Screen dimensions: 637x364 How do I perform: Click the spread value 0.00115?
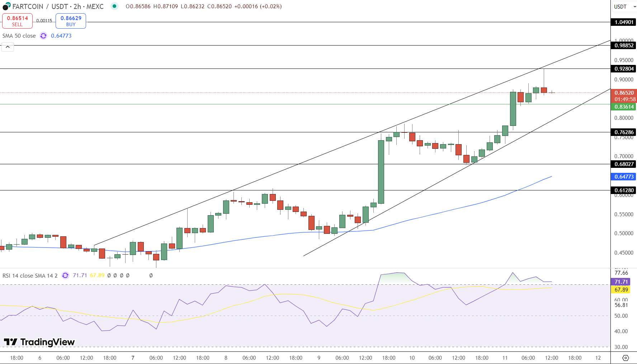[x=44, y=21]
